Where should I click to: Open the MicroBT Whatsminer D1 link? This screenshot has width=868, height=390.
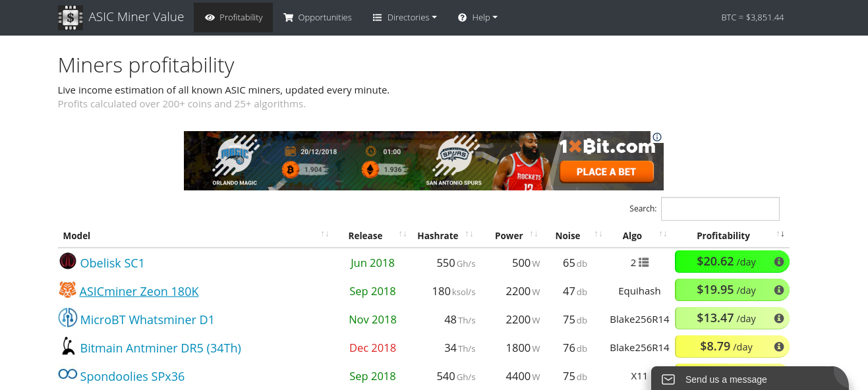147,320
